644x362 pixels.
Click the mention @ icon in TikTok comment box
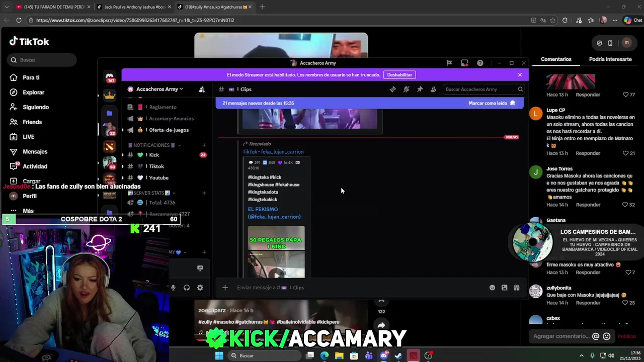(596, 336)
